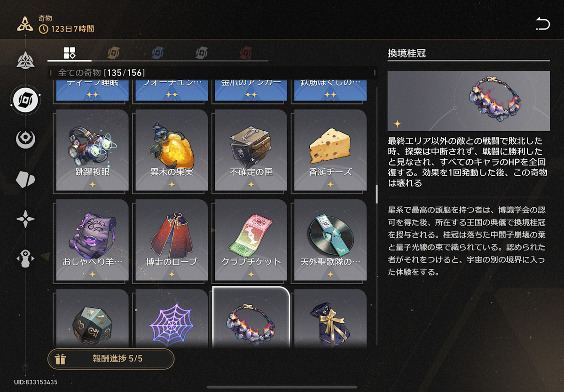Viewport: 564px width, 392px height.
Task: Open the card-shaped sidebar icon
Action: [25, 180]
